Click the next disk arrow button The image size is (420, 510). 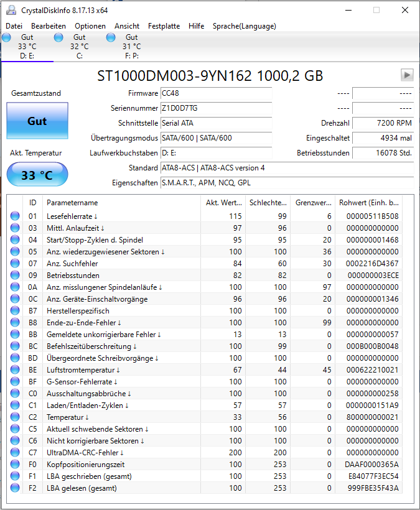pos(407,75)
